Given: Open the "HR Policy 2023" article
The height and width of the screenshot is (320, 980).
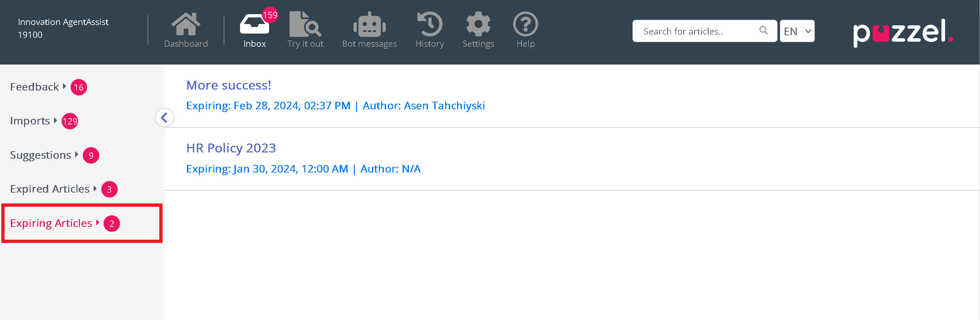Looking at the screenshot, I should (x=231, y=148).
